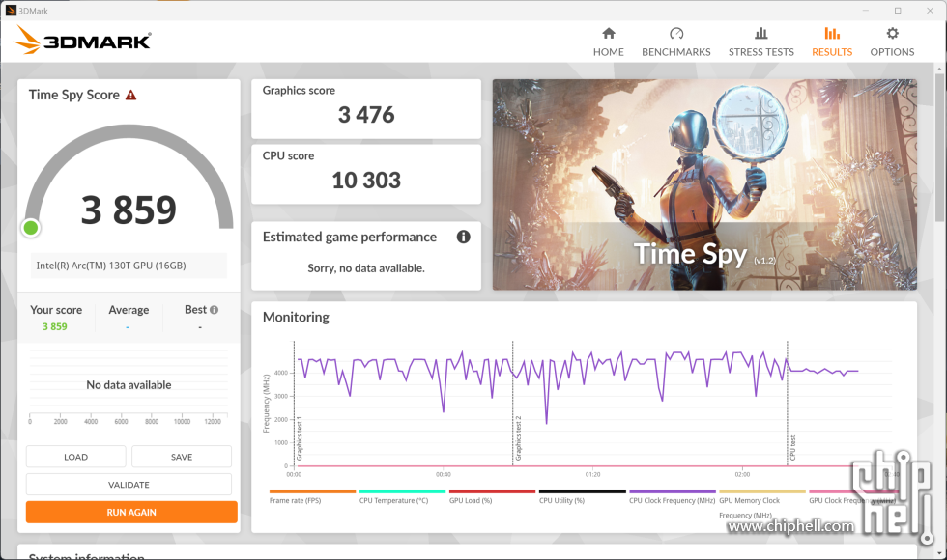Select the RESULTS nav item
Image resolution: width=947 pixels, height=560 pixels.
point(832,42)
